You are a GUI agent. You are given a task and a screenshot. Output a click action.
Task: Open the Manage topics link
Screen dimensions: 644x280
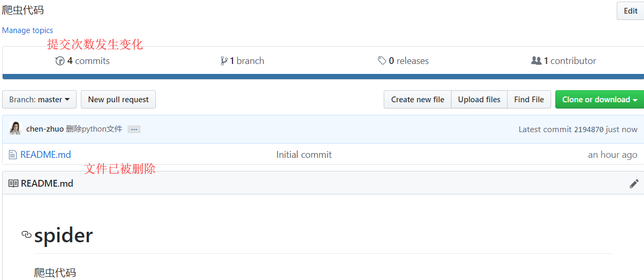click(x=27, y=30)
